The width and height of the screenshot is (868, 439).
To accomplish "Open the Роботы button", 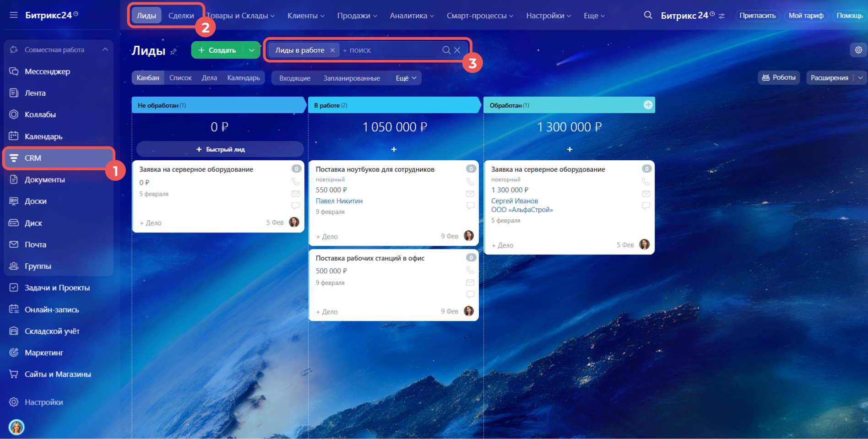I will point(778,78).
